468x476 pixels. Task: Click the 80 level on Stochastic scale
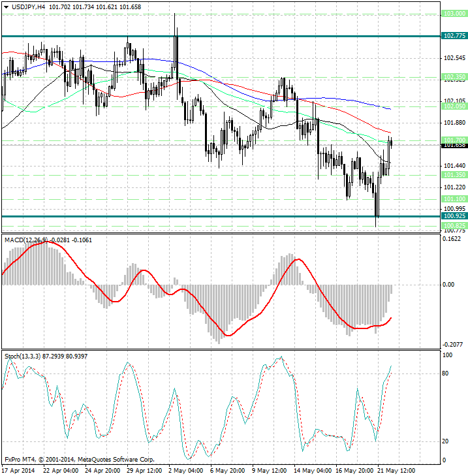pos(446,373)
